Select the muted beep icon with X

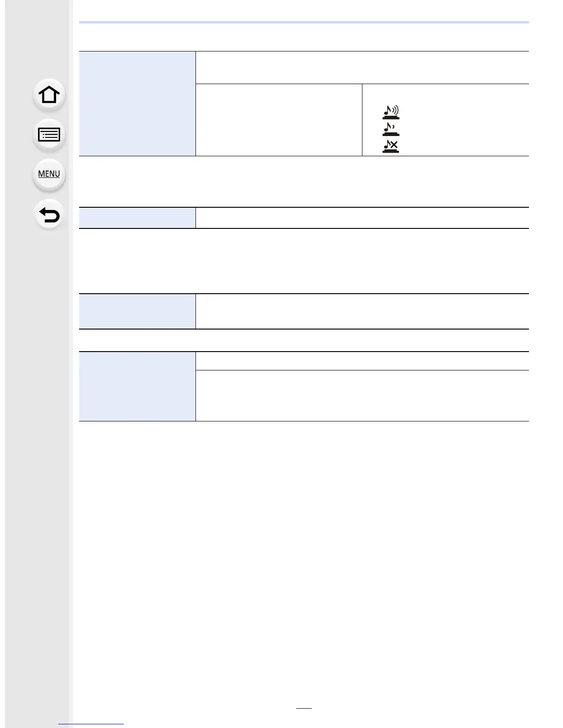click(x=391, y=146)
